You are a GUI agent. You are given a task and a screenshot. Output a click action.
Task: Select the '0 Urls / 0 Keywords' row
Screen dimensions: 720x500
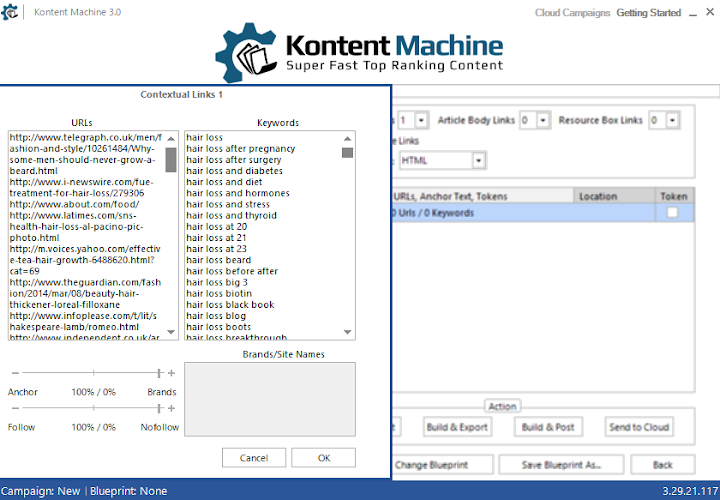(x=542, y=213)
